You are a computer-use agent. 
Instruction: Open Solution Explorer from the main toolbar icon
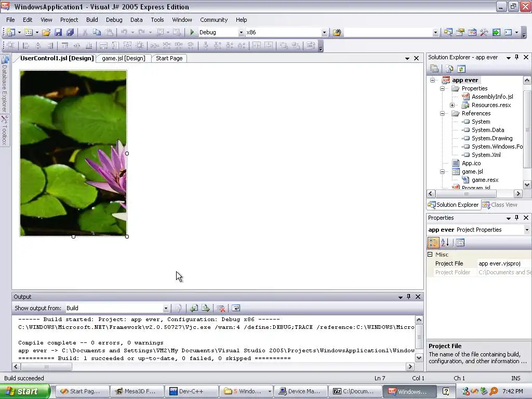pos(448,33)
